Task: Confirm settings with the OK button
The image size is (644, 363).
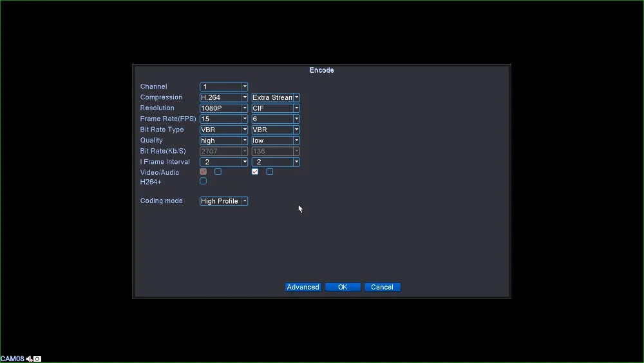Action: click(x=343, y=288)
